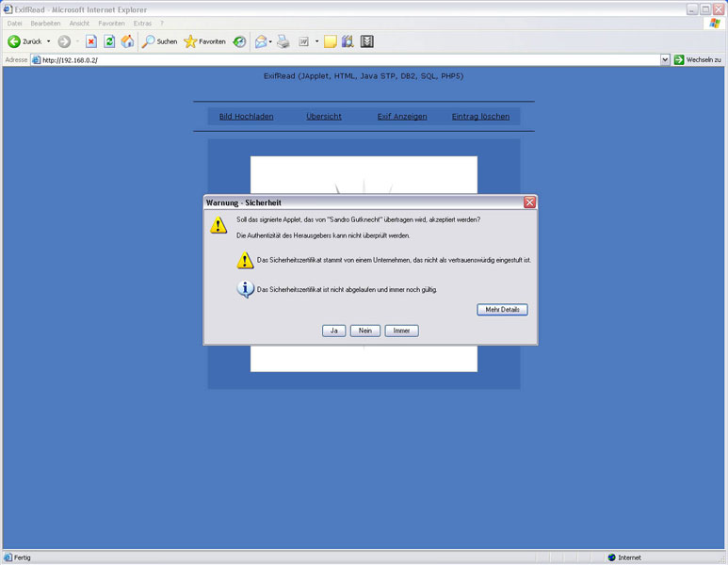Open the address bar dropdown list

[x=665, y=59]
